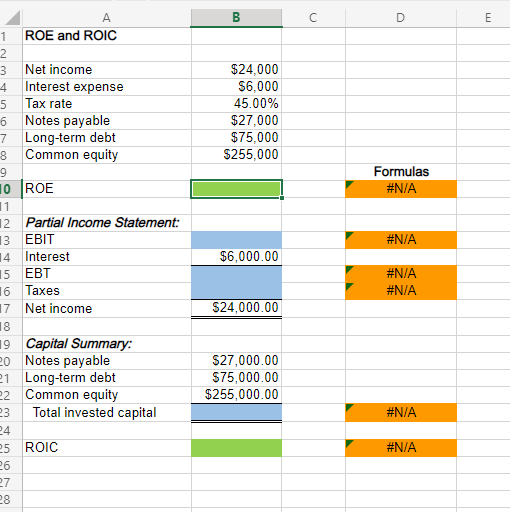Click the Select All corner triangle
Screen dimensions: 510x512
click(13, 18)
